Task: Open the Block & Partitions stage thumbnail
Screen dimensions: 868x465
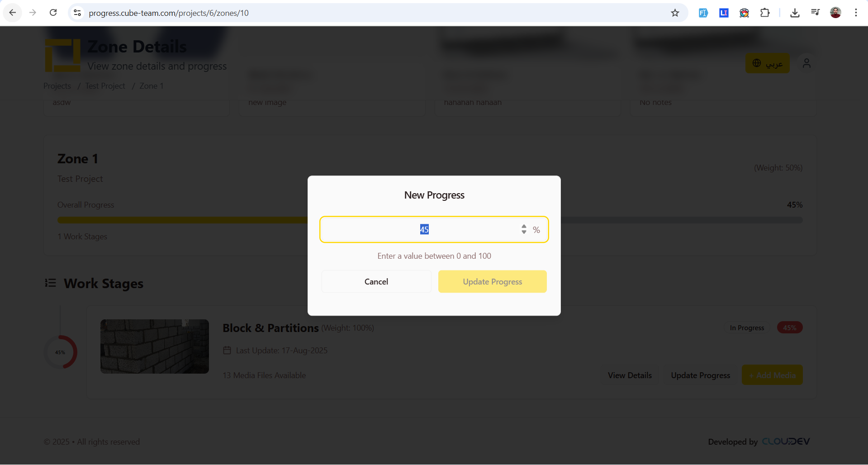Action: tap(154, 346)
